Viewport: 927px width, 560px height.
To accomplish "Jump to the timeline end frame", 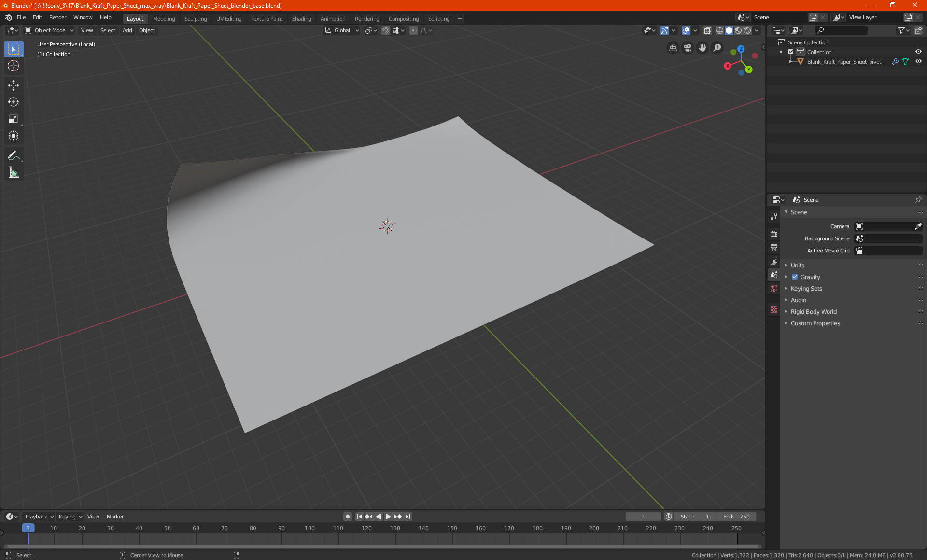I will pos(408,517).
